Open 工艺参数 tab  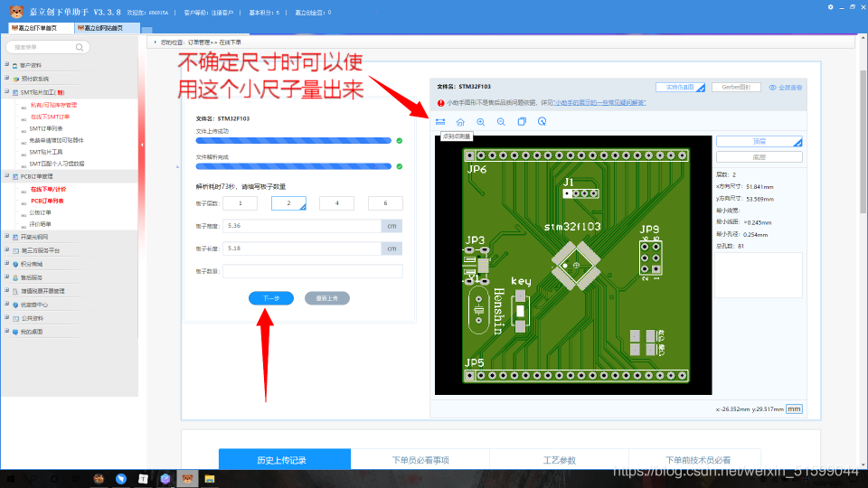559,460
